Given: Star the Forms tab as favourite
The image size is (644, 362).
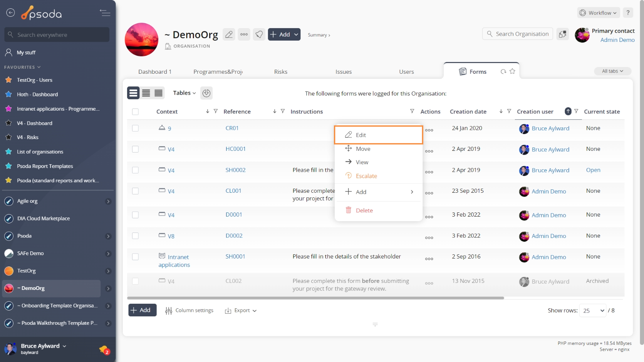Looking at the screenshot, I should [512, 72].
